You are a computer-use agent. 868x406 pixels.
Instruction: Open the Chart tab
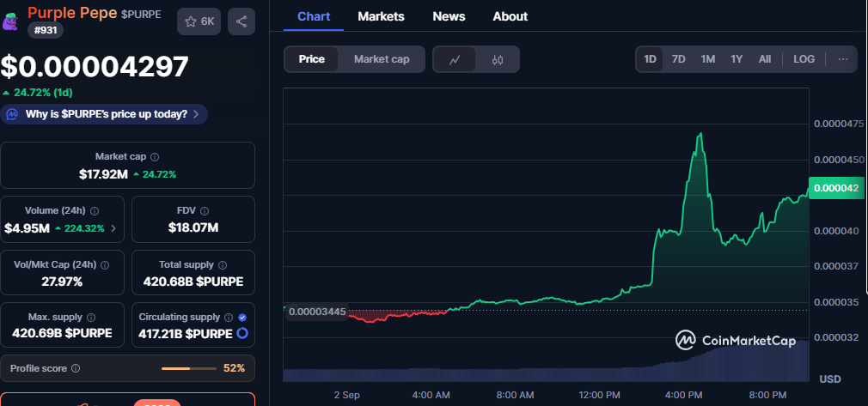(x=314, y=16)
